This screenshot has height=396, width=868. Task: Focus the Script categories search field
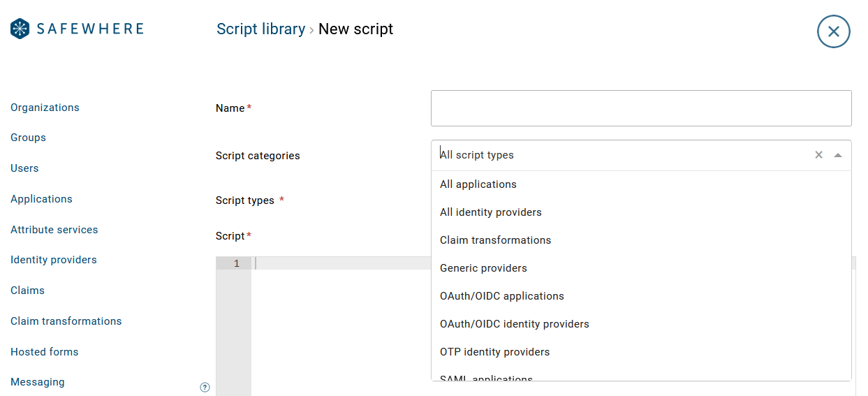click(621, 155)
